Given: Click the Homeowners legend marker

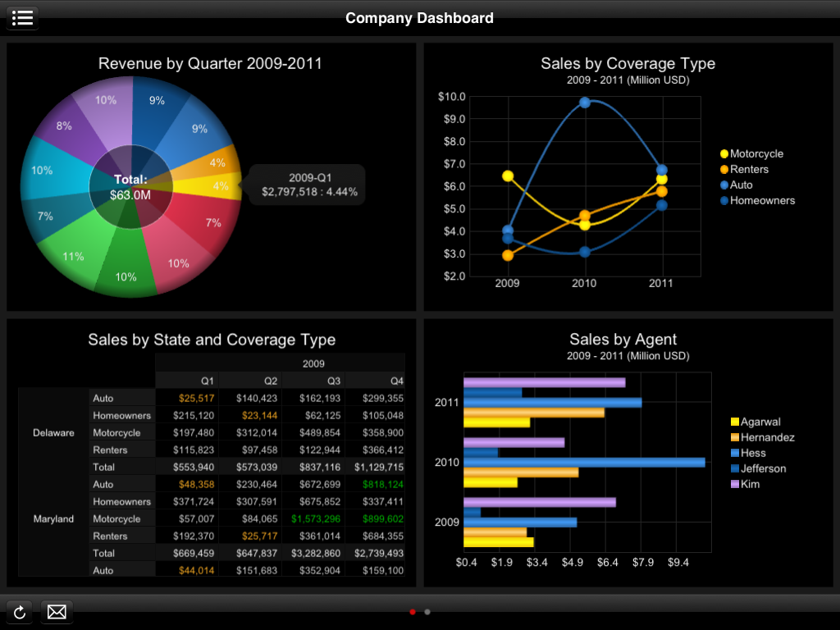Looking at the screenshot, I should 724,201.
